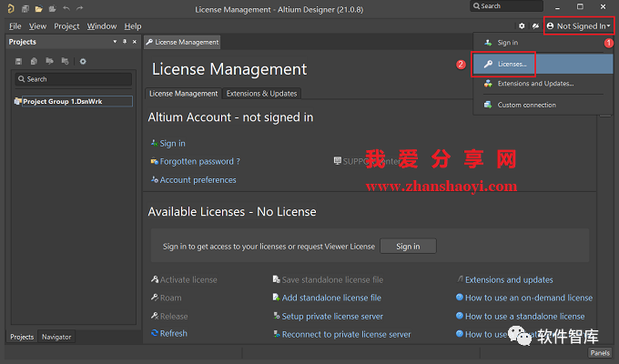
Task: Pin the Projects panel with the pin icon
Action: click(x=125, y=42)
